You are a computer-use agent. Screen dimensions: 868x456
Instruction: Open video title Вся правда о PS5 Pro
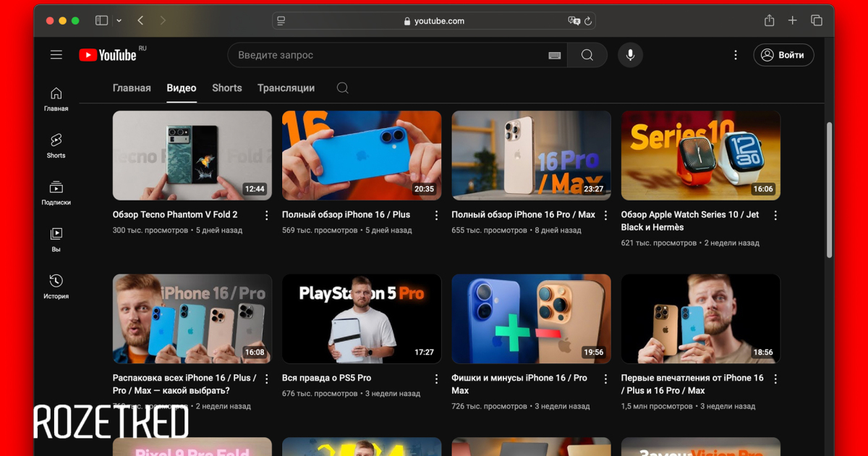pos(326,378)
